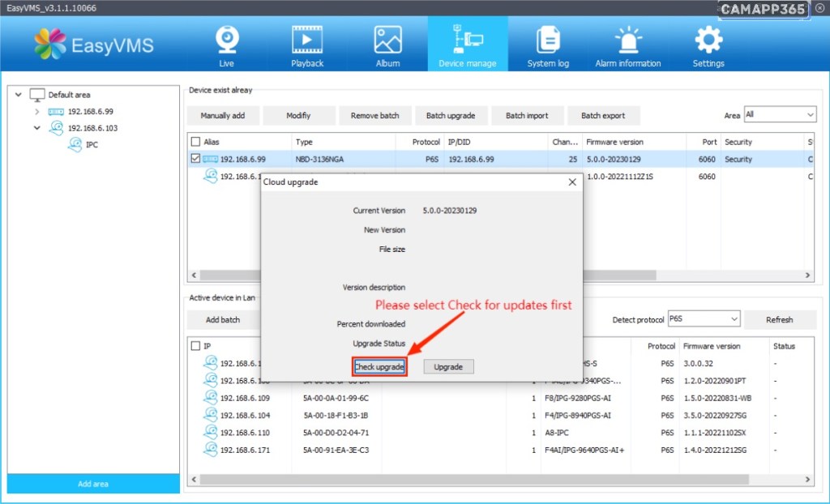
Task: Open the Live view camera icon
Action: [x=226, y=40]
